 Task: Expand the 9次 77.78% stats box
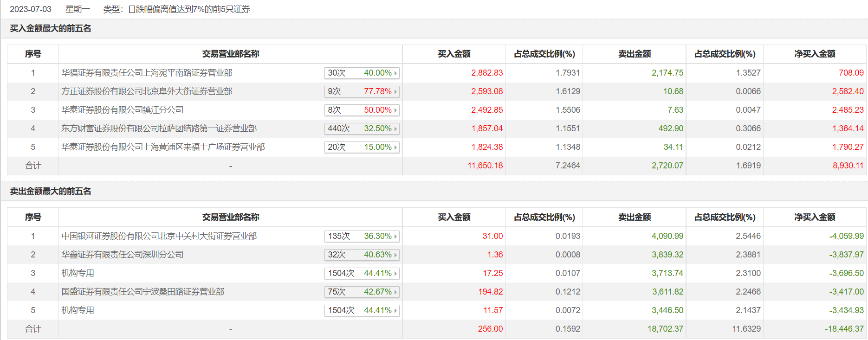(x=362, y=91)
